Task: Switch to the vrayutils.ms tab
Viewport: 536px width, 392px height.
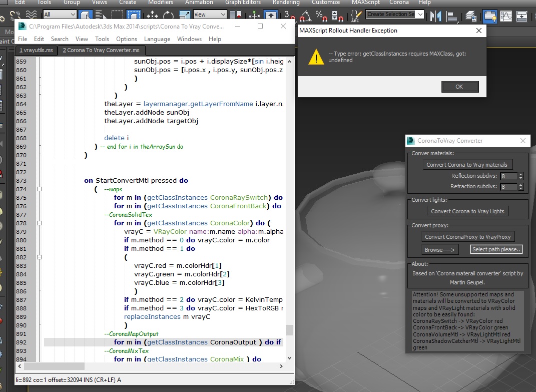Action: [x=36, y=50]
